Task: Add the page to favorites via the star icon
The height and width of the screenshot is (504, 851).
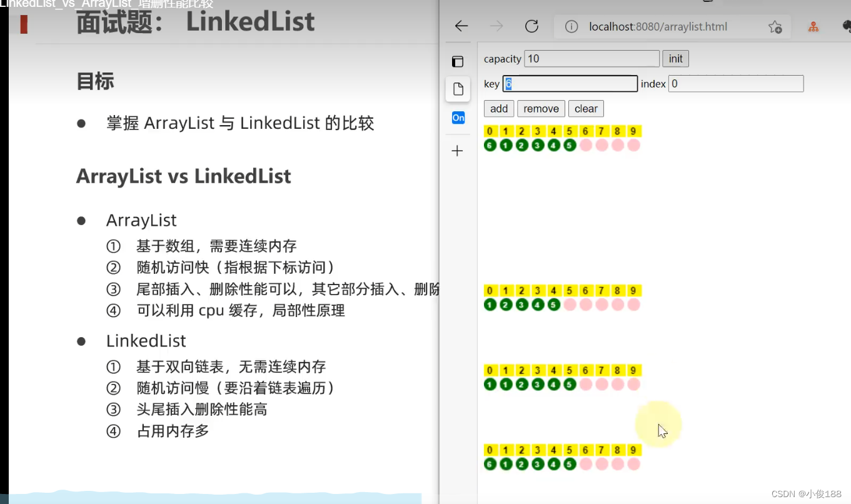Action: point(775,27)
